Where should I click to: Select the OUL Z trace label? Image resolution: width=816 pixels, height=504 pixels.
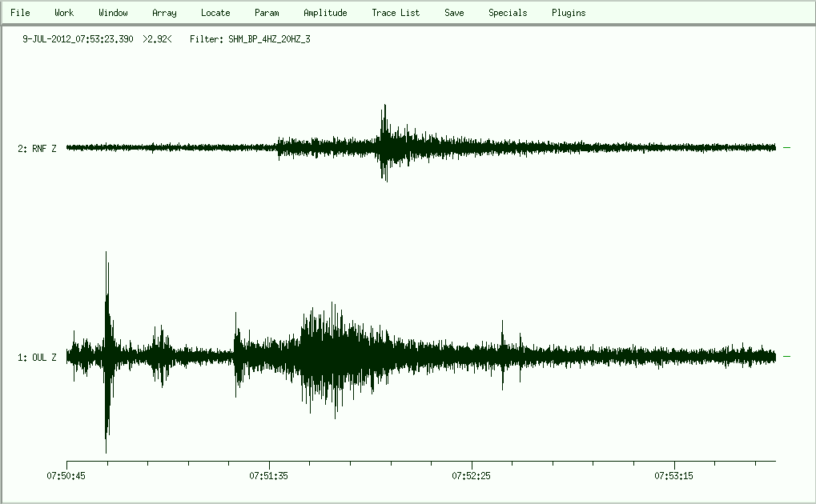(37, 358)
